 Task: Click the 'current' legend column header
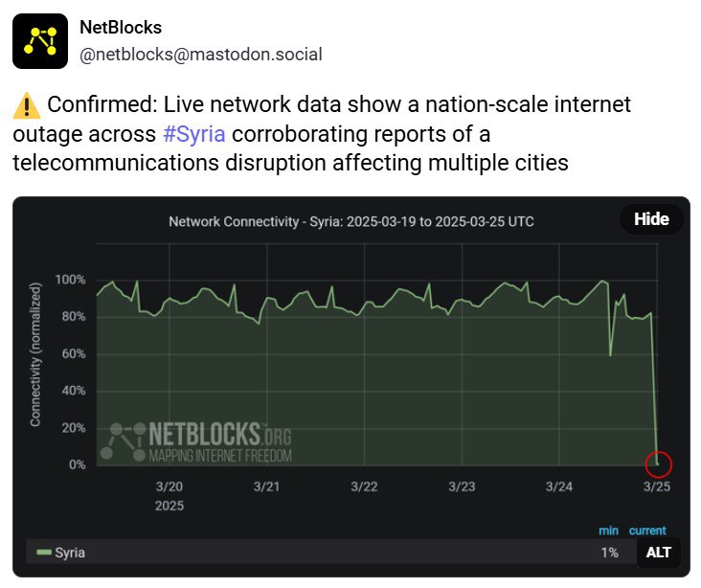[647, 531]
